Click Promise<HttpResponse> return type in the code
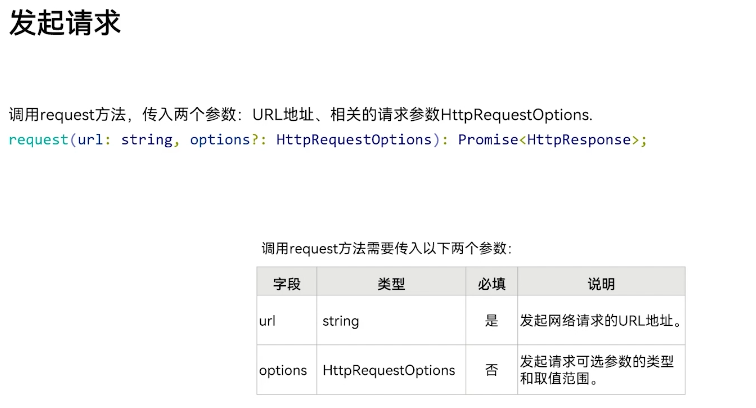The image size is (756, 408). tap(547, 140)
